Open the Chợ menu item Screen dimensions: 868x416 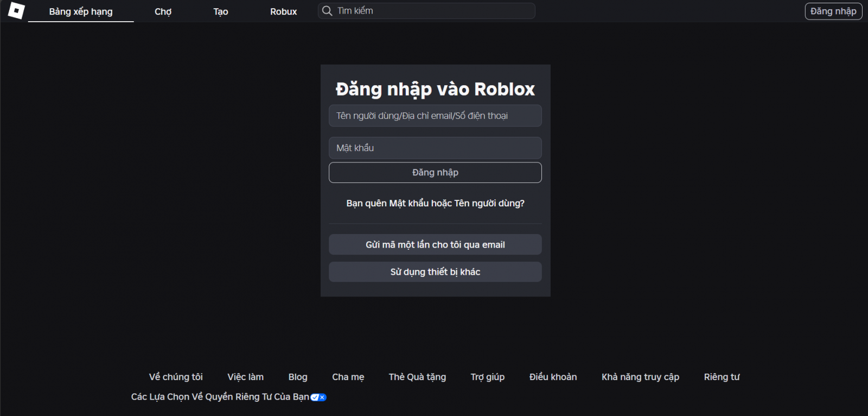[x=163, y=11]
